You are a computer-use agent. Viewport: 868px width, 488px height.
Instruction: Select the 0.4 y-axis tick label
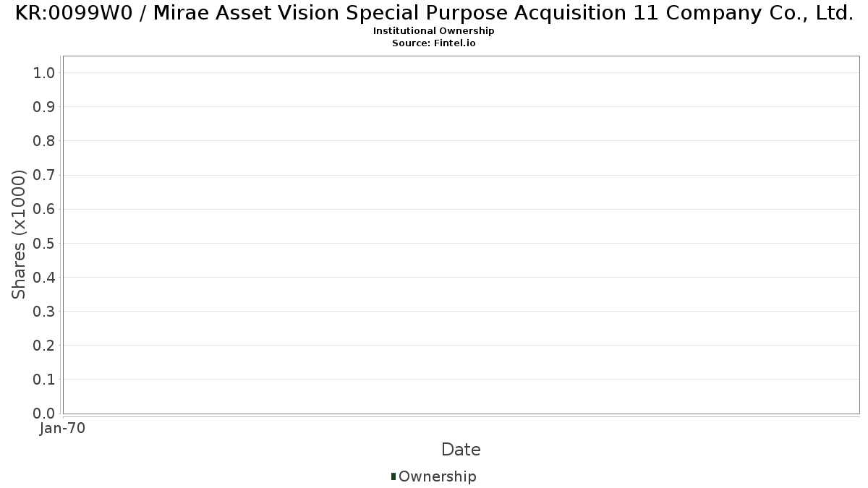click(x=44, y=277)
